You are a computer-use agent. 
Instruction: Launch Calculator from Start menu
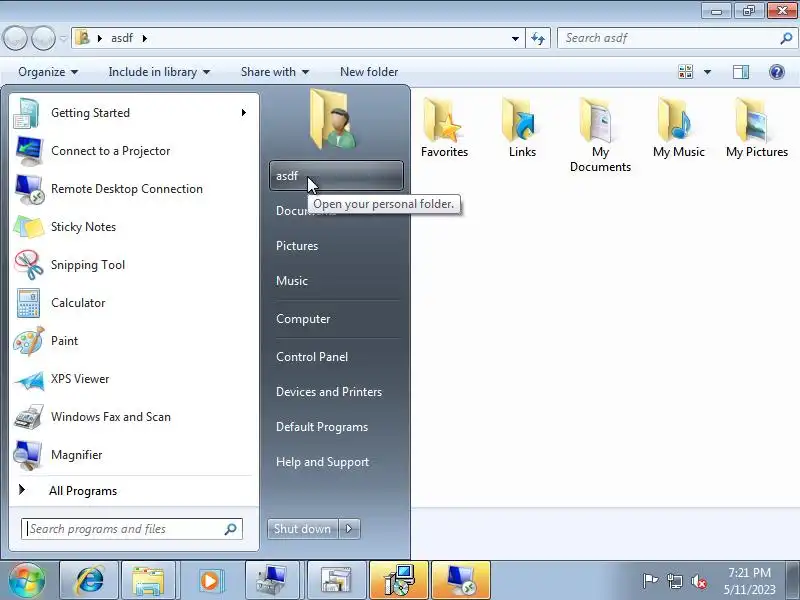(x=134, y=303)
